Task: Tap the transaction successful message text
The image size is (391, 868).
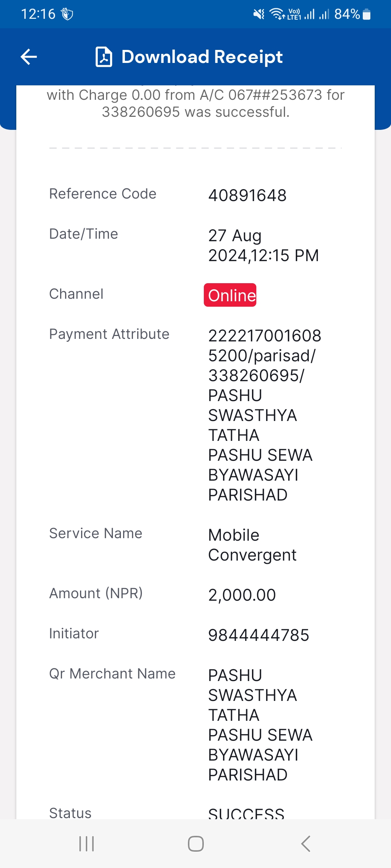Action: [x=195, y=103]
